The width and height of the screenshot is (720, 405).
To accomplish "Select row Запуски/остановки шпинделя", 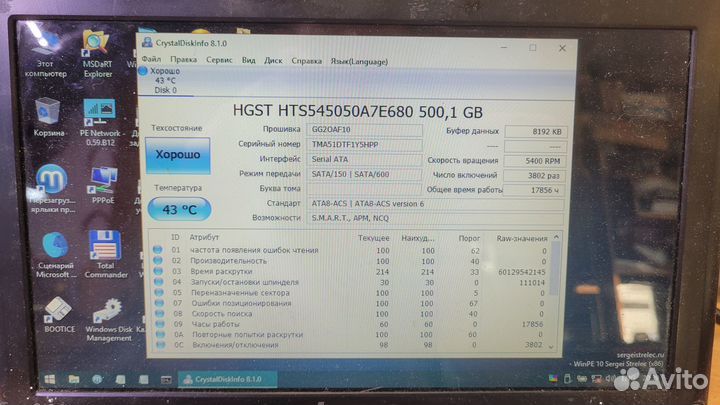I will point(351,282).
